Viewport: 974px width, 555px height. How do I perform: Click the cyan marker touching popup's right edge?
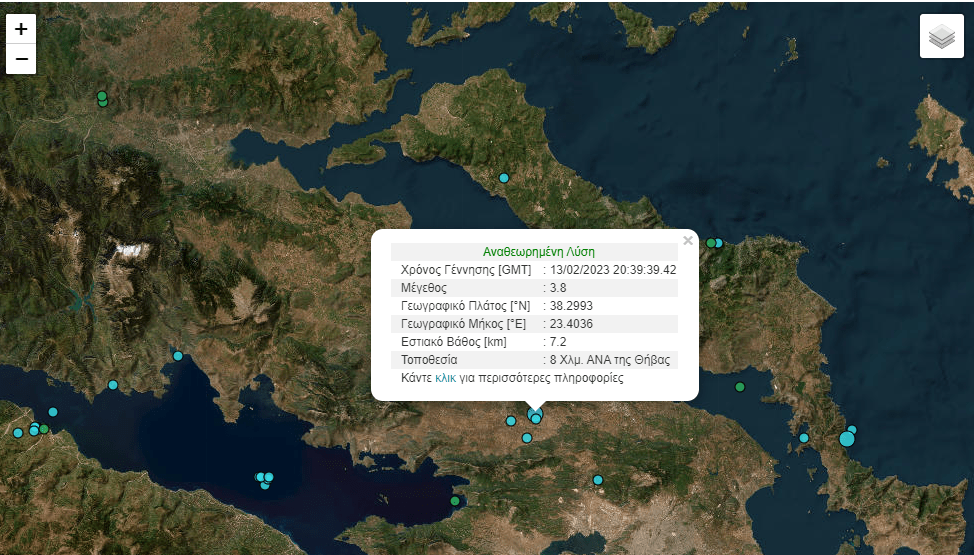[x=717, y=243]
